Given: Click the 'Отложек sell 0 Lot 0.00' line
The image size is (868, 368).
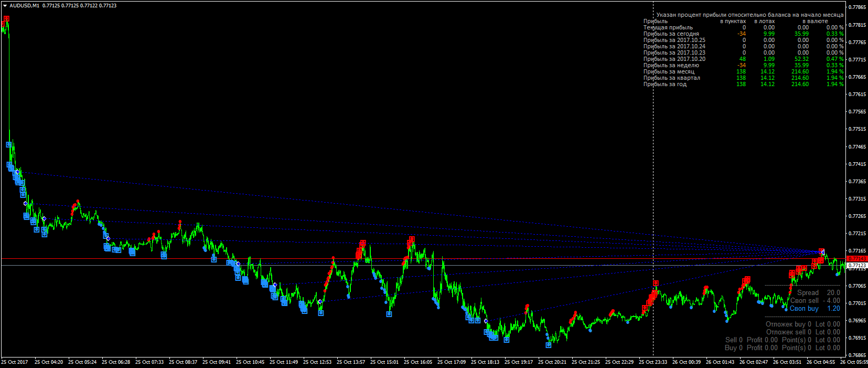Looking at the screenshot, I should click(x=803, y=332).
